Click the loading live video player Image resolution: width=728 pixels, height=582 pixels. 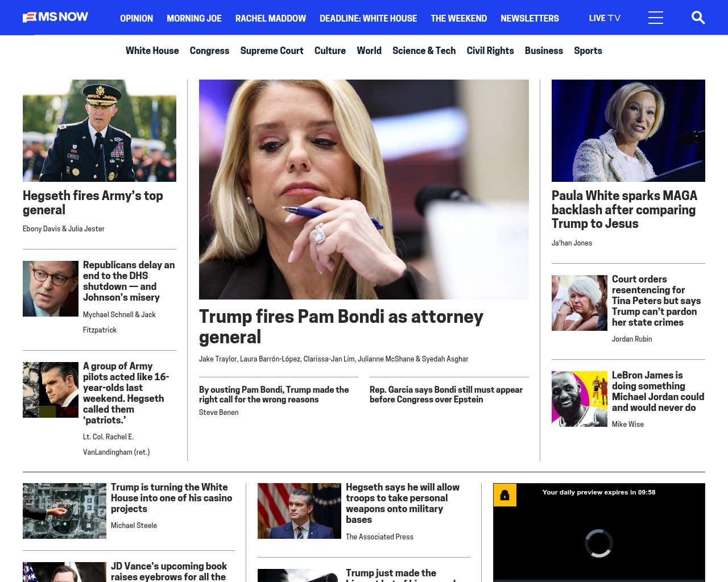point(599,543)
